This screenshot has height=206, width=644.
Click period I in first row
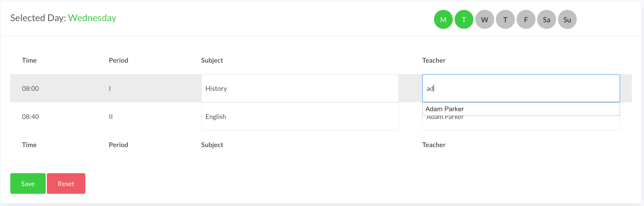110,88
